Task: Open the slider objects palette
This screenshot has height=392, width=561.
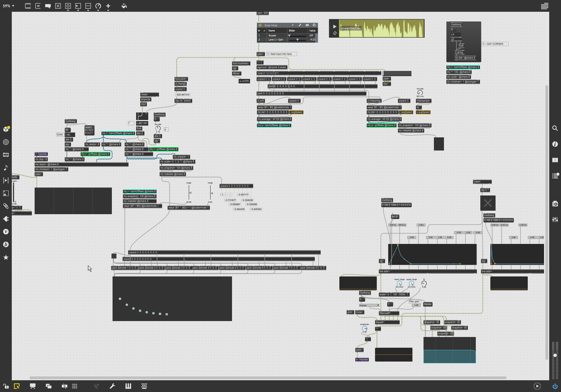Action: [88, 6]
